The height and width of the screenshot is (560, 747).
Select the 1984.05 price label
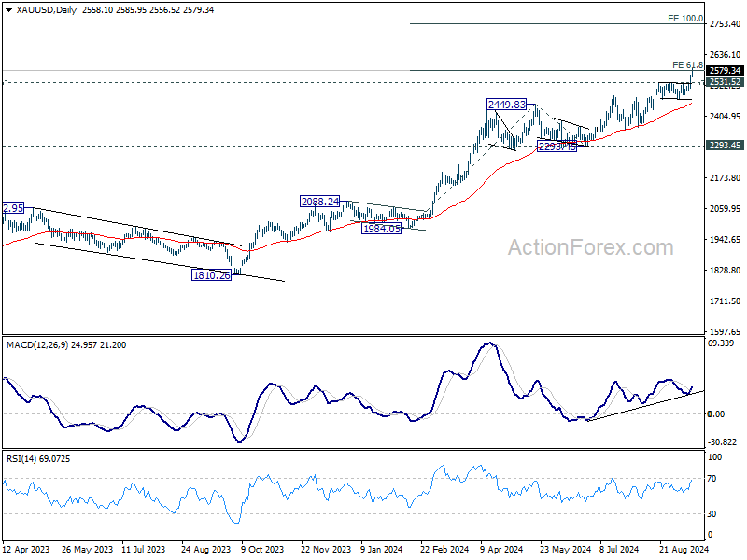click(381, 227)
